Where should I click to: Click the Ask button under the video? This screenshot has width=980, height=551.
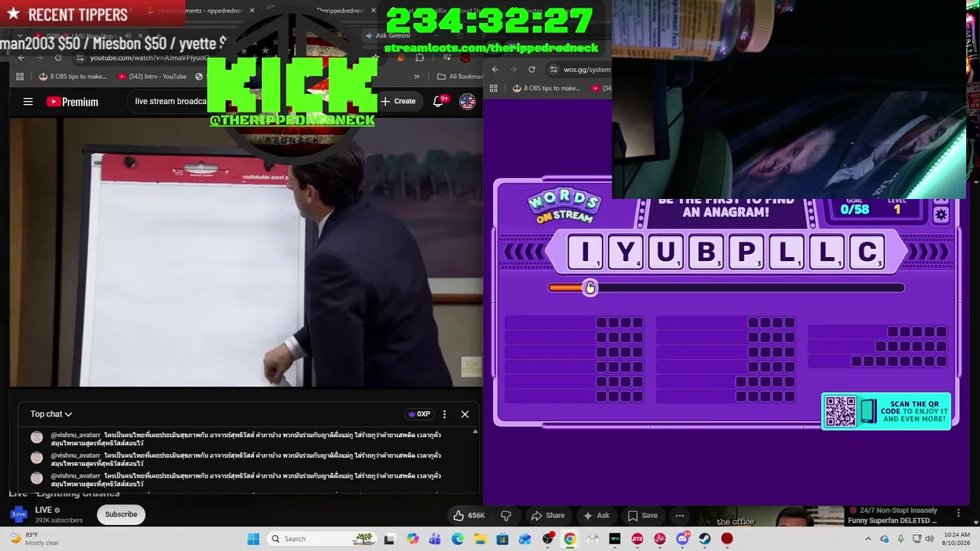pyautogui.click(x=596, y=515)
